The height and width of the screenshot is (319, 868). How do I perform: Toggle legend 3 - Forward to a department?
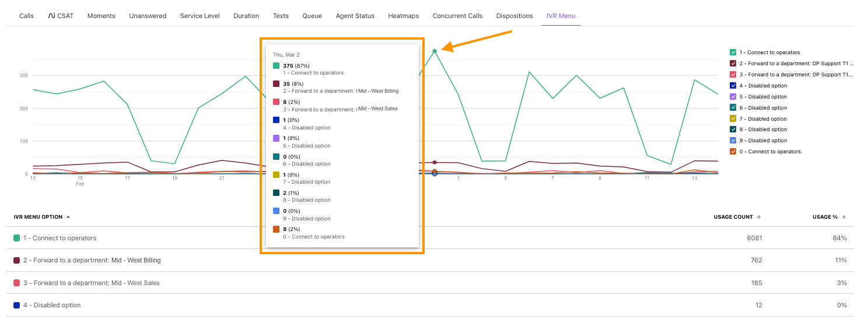733,75
